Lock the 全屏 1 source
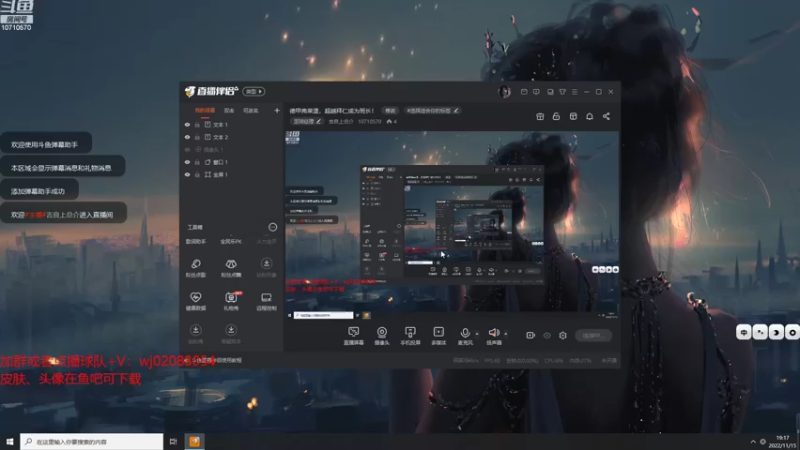 point(197,174)
